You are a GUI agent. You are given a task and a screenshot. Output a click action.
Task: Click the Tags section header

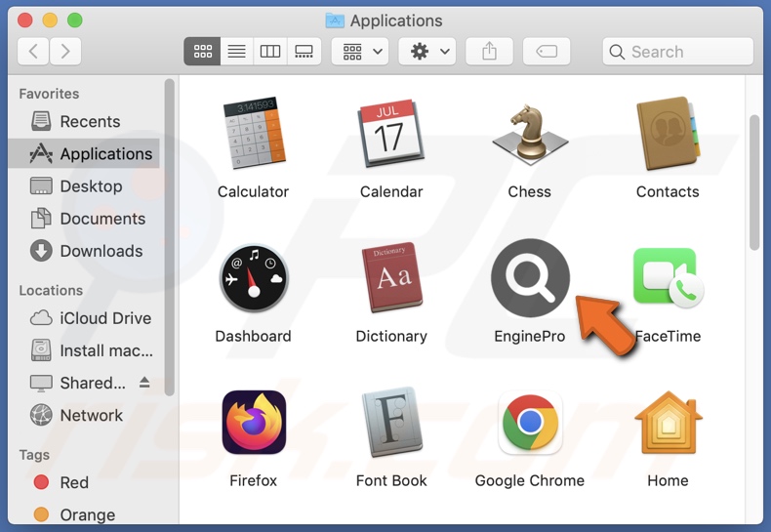coord(34,455)
